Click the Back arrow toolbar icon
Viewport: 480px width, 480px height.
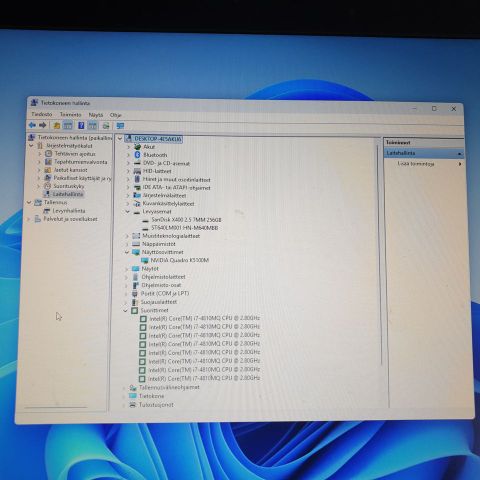point(32,125)
